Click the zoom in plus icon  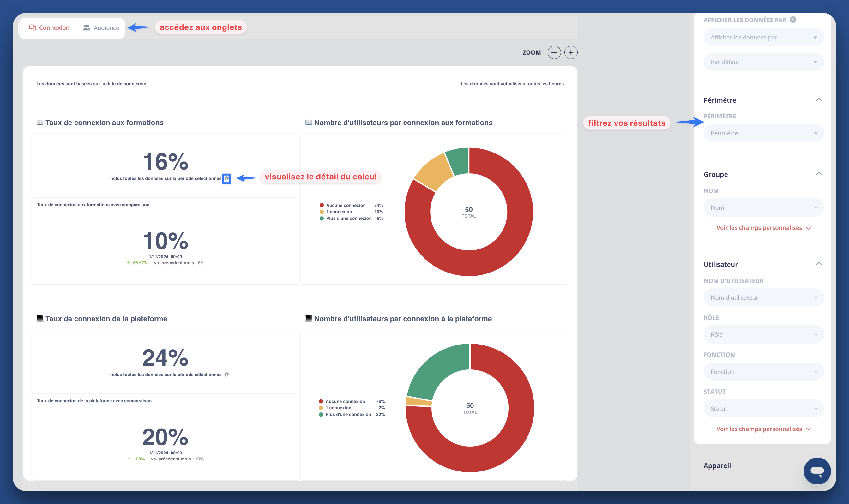point(571,52)
